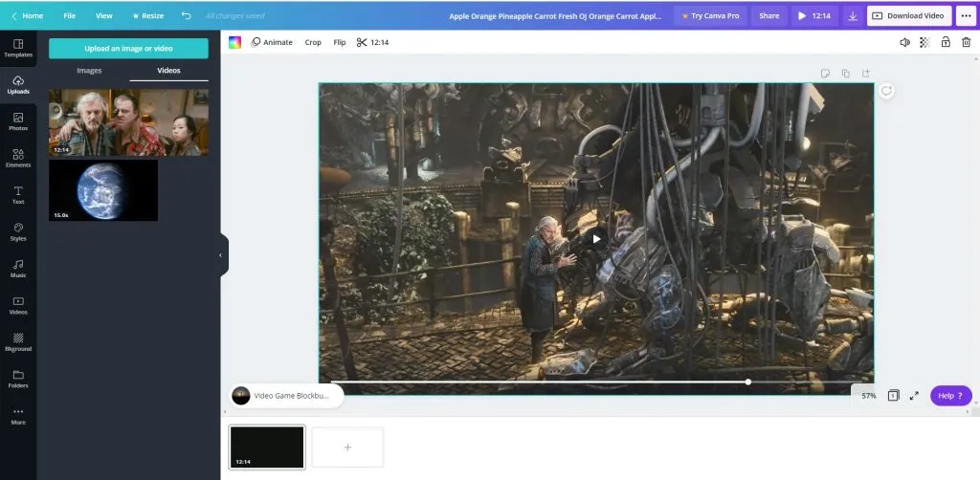Select the Earth video thumbnail
The width and height of the screenshot is (980, 480).
point(103,190)
